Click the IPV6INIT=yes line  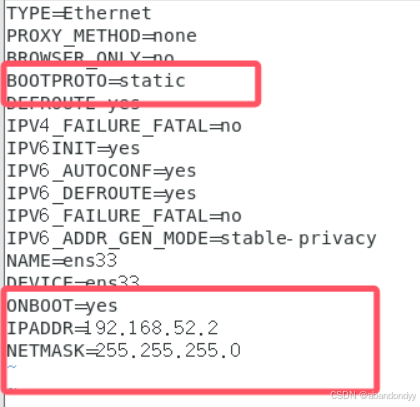73,149
